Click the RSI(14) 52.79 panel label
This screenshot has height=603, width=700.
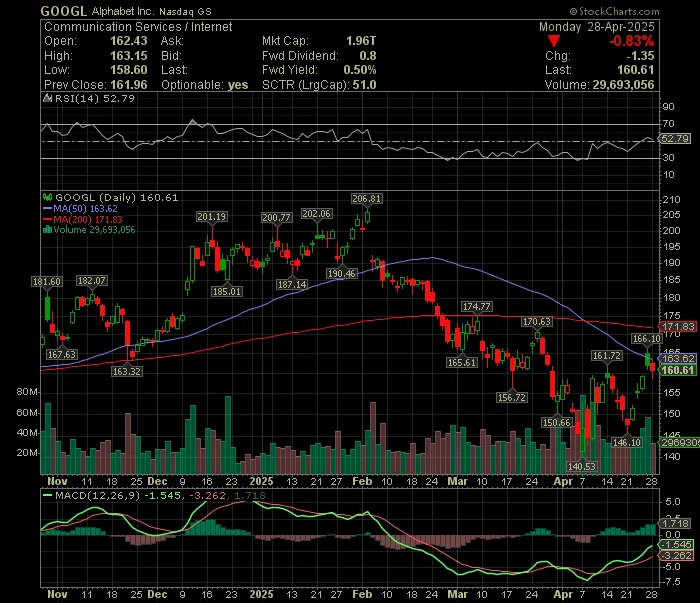pyautogui.click(x=95, y=98)
